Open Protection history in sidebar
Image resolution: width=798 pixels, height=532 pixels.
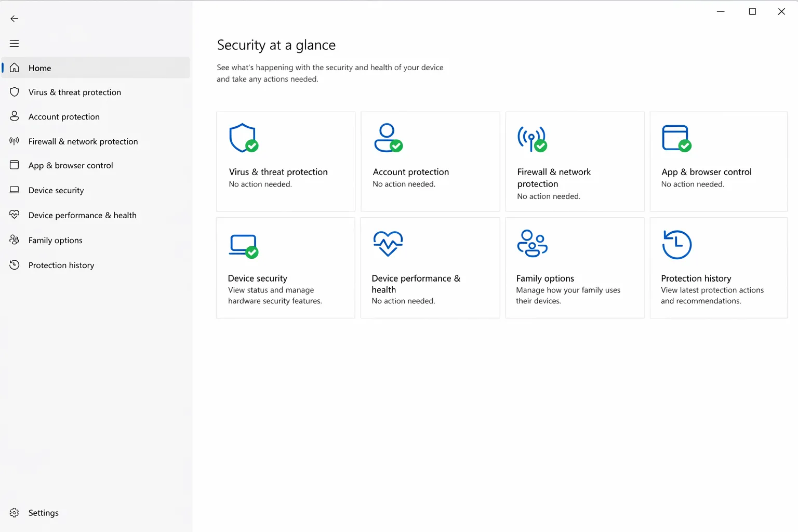(x=96, y=265)
